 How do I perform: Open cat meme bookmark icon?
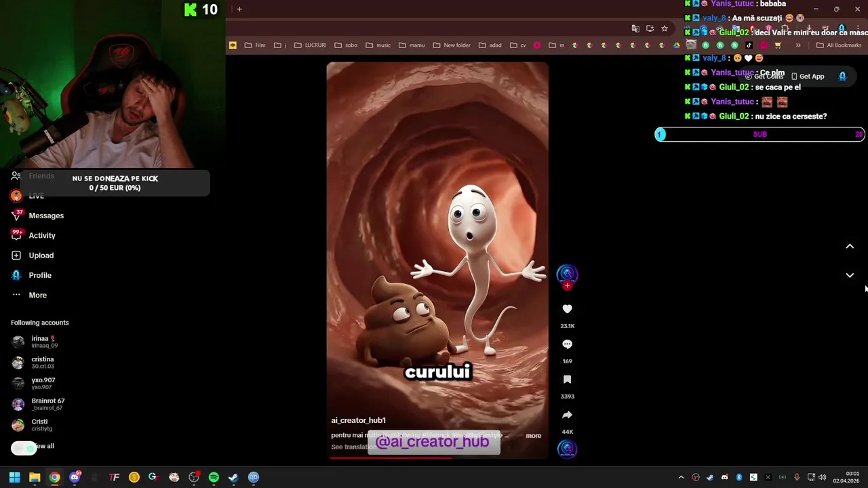(691, 45)
